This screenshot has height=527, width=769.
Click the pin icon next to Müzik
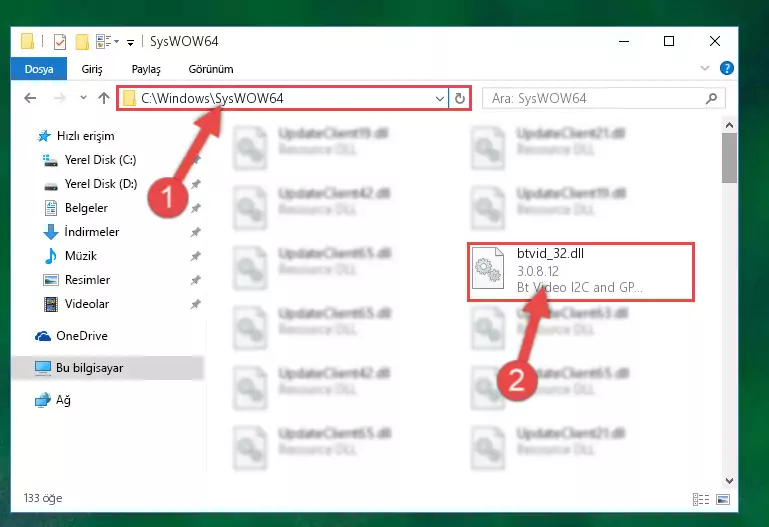[x=196, y=256]
